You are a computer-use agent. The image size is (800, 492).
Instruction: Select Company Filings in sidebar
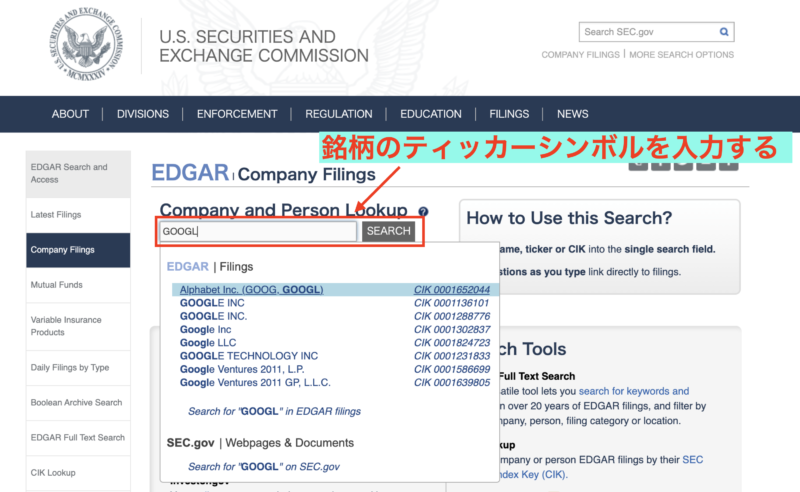pos(78,250)
